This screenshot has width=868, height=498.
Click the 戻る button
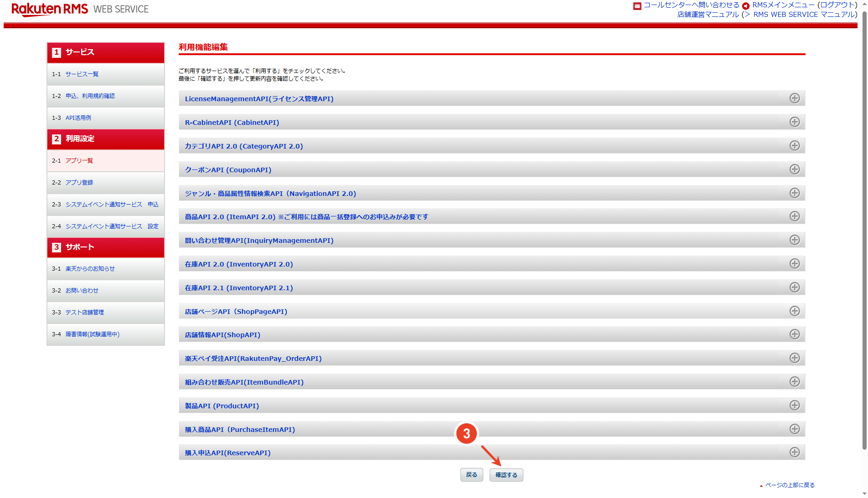click(472, 475)
